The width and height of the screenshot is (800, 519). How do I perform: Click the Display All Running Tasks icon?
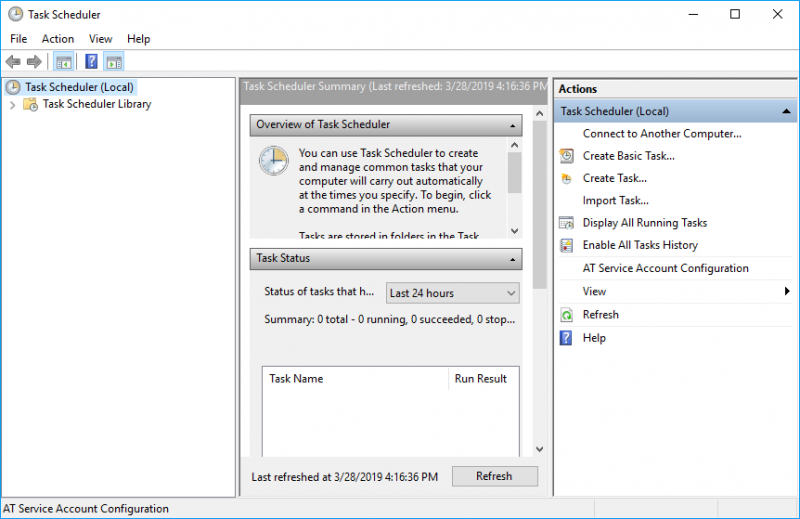click(x=566, y=223)
